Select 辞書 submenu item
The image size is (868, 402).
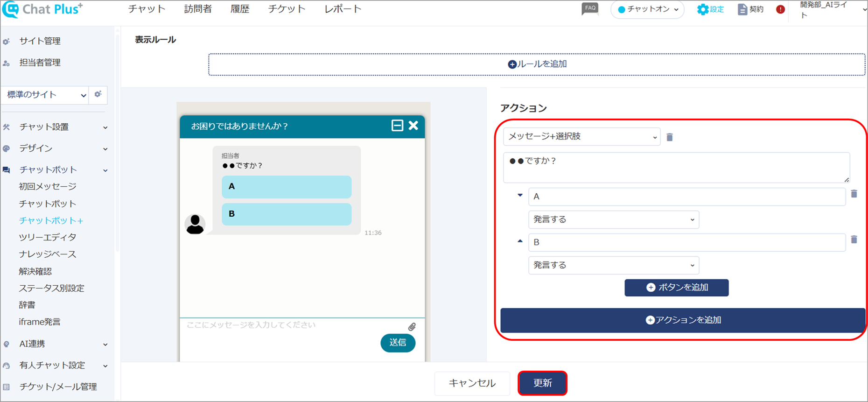click(27, 305)
